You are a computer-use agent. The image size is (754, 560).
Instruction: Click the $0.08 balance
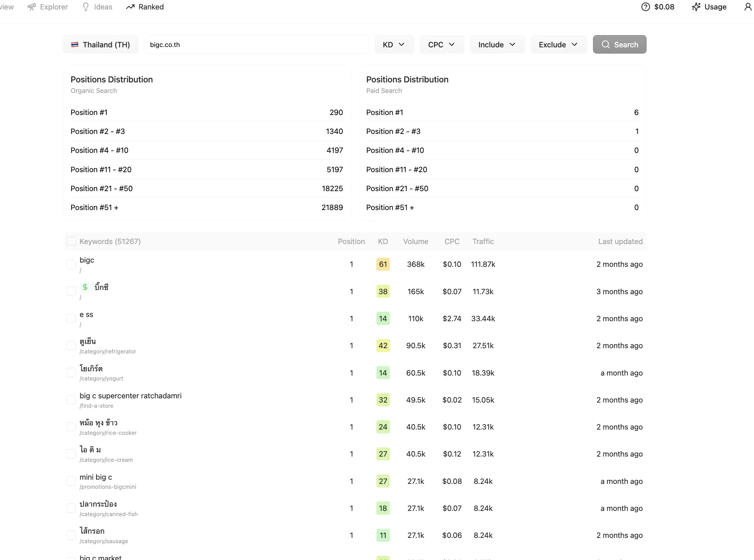click(x=664, y=7)
